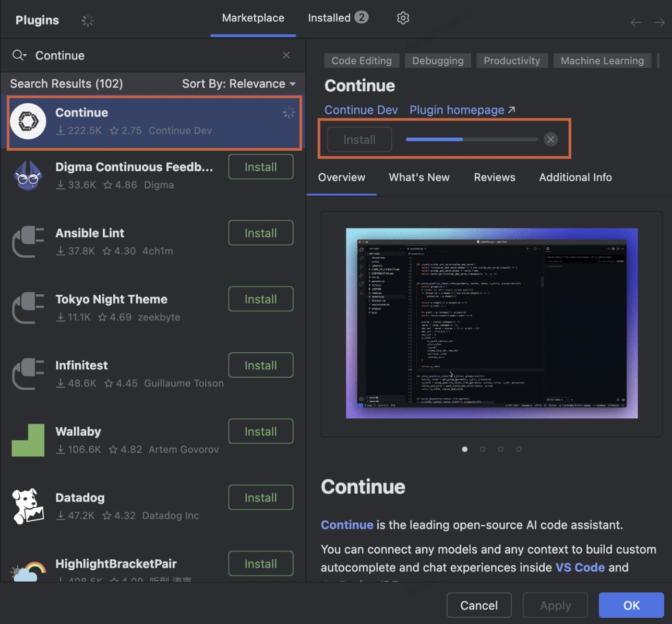Switch to the What's New tab

pos(419,177)
